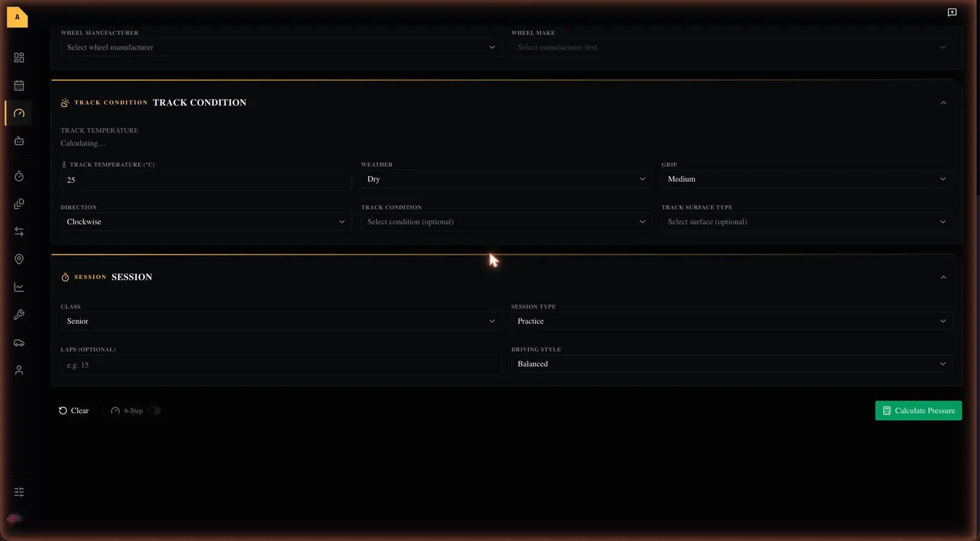Click the Clear button
Viewport: 980px width, 541px height.
point(73,411)
